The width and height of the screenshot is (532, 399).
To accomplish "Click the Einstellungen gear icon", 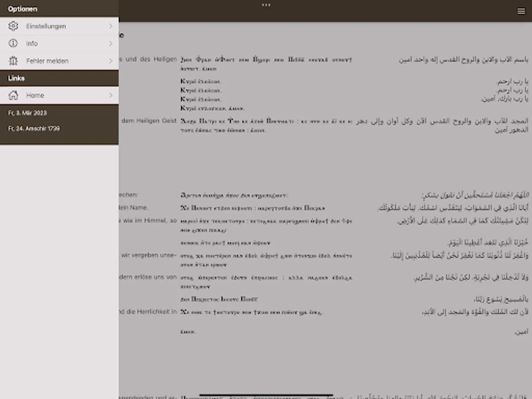I will (13, 26).
